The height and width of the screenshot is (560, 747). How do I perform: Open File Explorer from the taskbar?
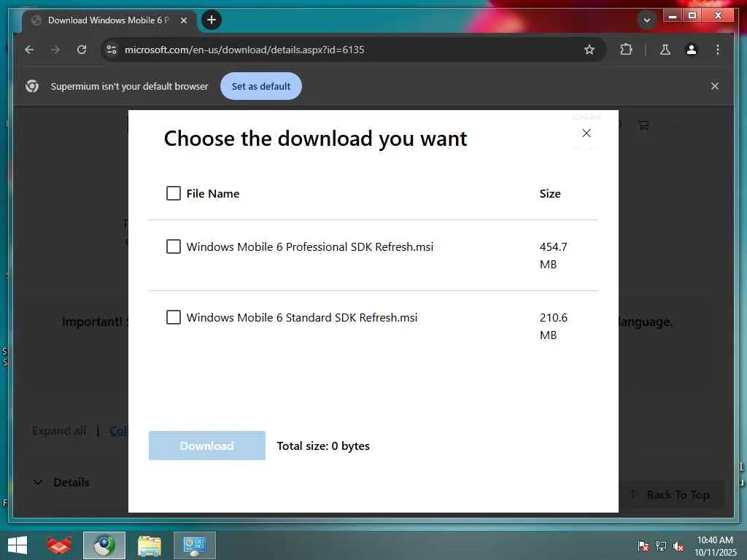click(149, 545)
